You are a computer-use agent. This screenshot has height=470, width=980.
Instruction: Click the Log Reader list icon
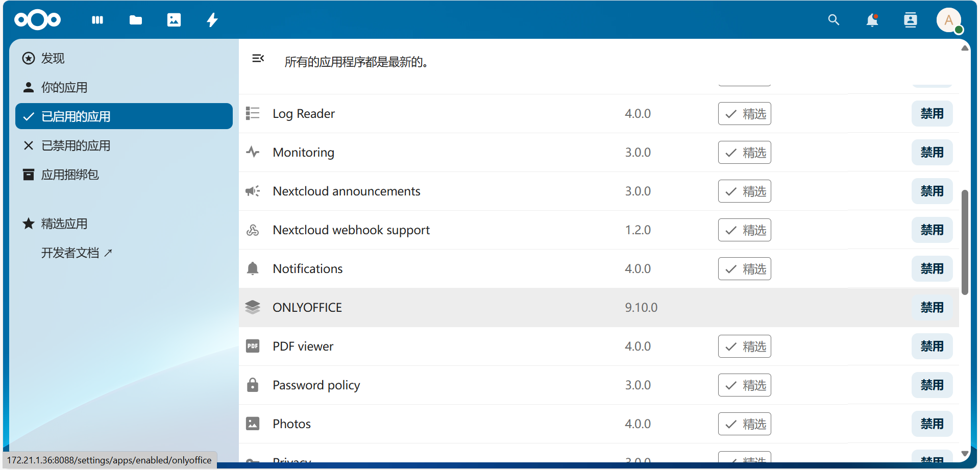[253, 113]
